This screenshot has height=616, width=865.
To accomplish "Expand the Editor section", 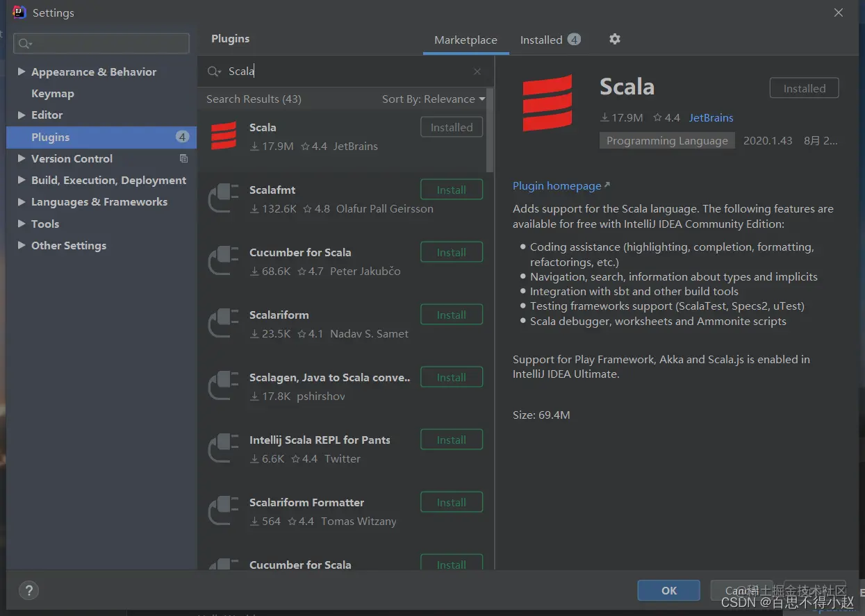I will point(22,115).
